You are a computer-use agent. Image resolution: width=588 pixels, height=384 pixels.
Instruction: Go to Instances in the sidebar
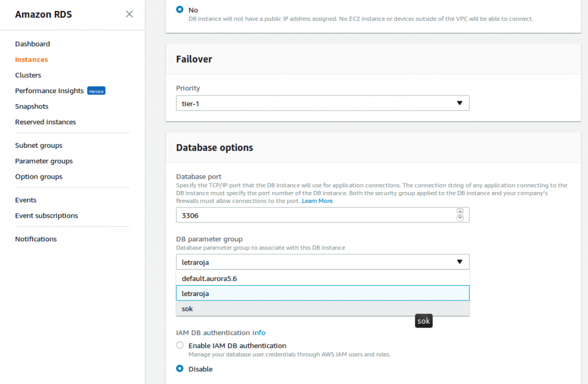click(31, 59)
